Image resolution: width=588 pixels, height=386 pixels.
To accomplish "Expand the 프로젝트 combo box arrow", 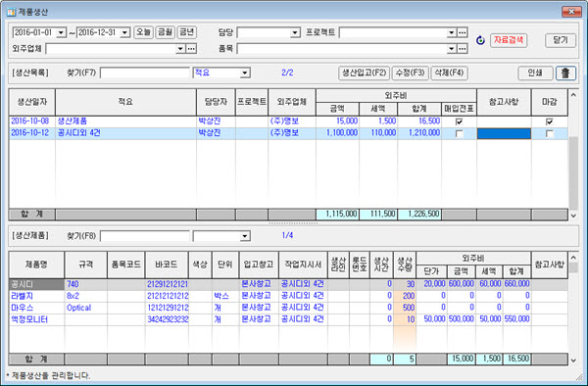I will tap(452, 32).
